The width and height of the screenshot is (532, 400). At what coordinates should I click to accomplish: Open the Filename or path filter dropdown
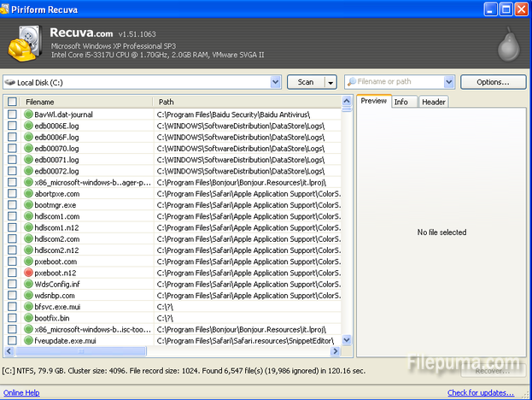tap(449, 82)
